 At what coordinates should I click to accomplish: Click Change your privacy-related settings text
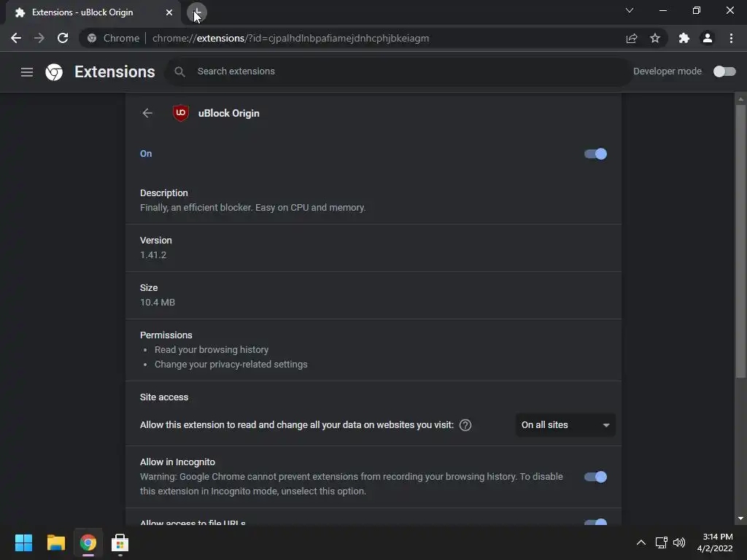(x=231, y=365)
